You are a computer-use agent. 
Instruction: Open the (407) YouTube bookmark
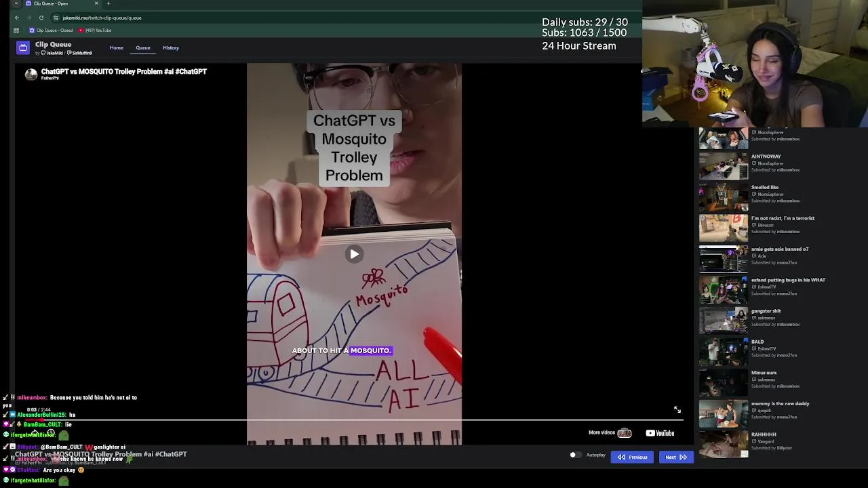95,30
